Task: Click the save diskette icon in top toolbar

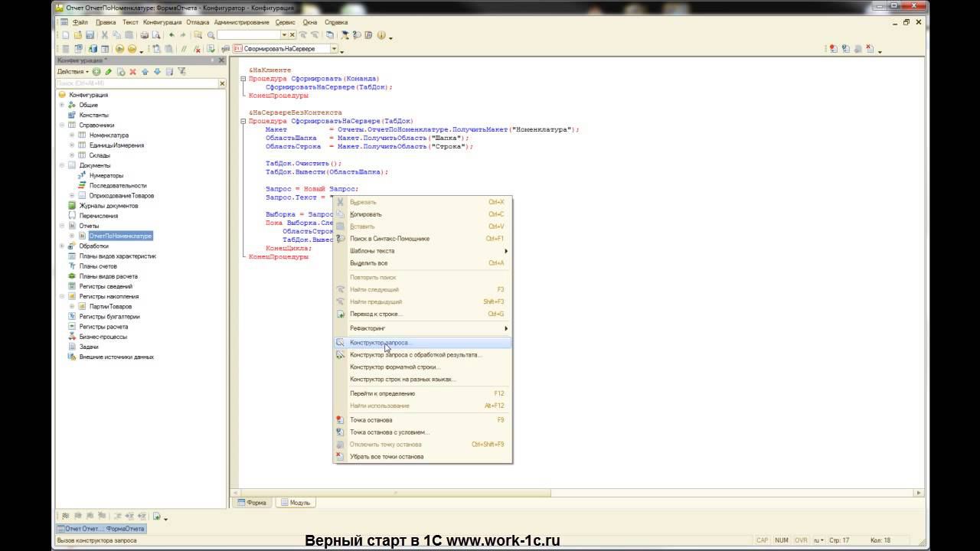Action: pyautogui.click(x=90, y=35)
